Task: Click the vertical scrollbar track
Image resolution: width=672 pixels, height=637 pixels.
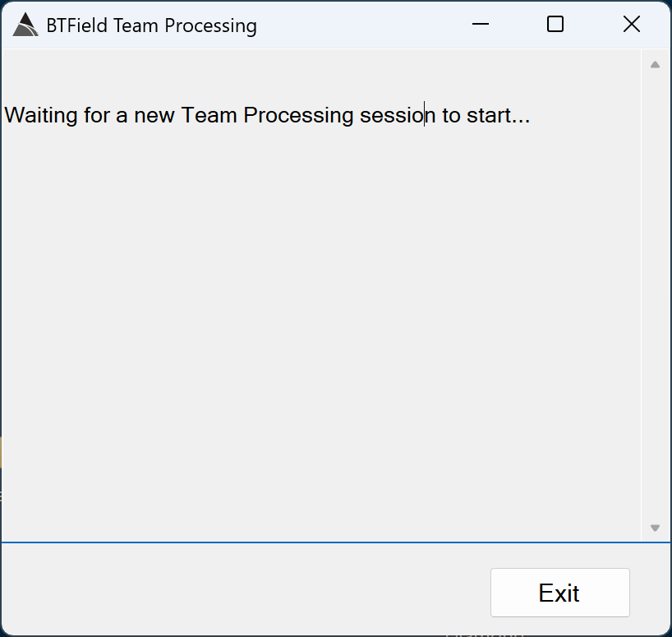Action: point(655,296)
